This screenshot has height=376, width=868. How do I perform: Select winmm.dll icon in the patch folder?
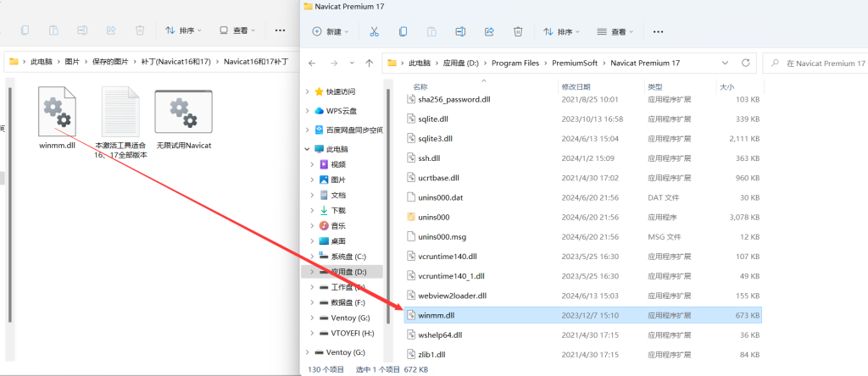(x=58, y=113)
